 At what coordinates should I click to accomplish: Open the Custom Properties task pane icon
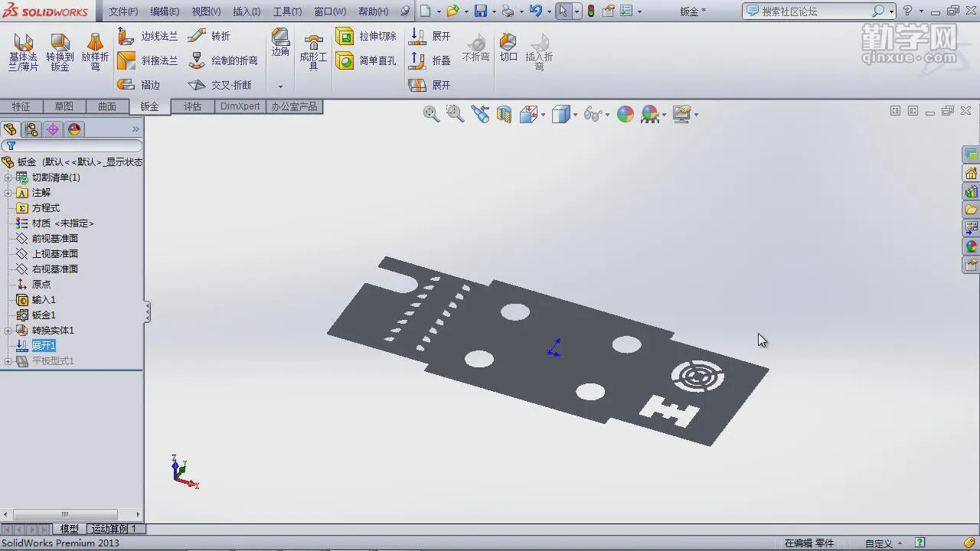971,265
